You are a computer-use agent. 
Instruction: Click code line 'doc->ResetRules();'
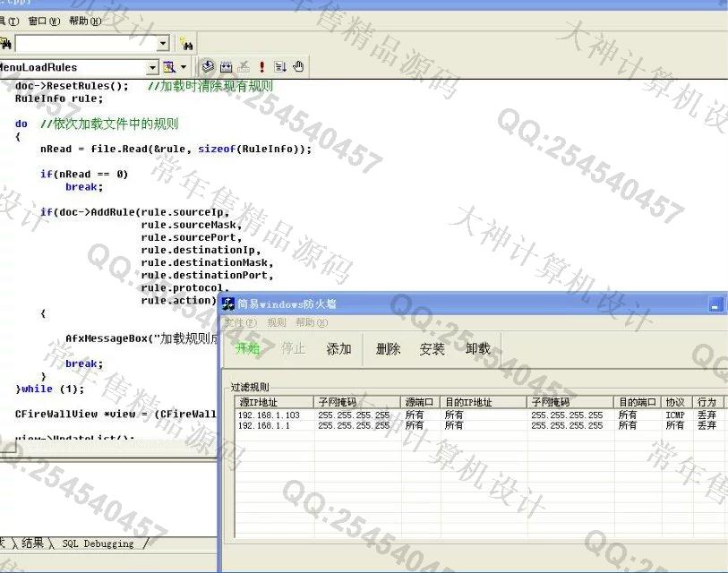pos(72,86)
